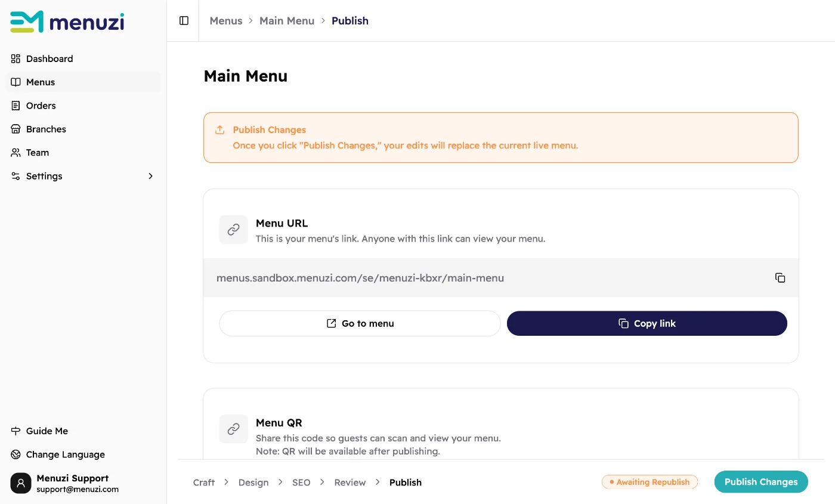Screen dimensions: 835x504
Task: Select Menus in the sidebar
Action: click(83, 82)
